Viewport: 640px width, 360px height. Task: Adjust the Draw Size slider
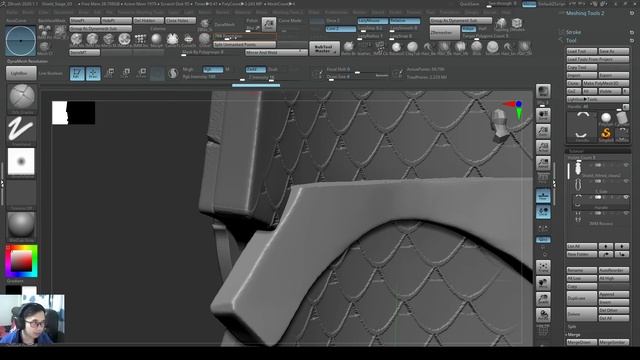click(x=357, y=77)
